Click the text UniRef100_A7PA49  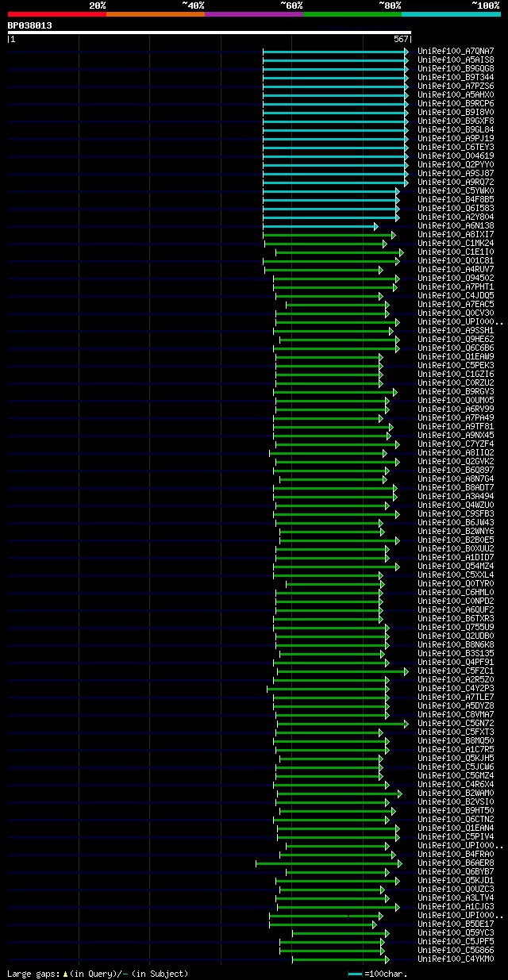tap(456, 417)
